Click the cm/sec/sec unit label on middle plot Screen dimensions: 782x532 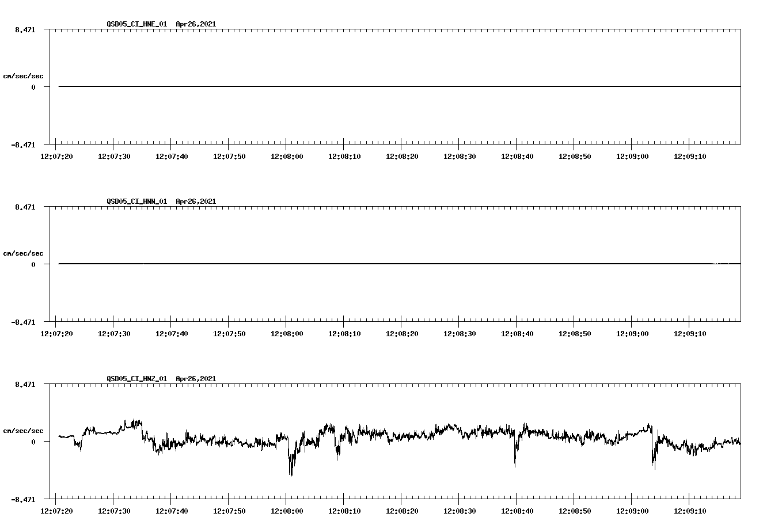(23, 253)
